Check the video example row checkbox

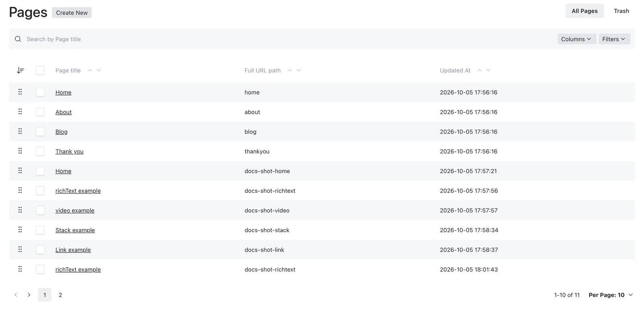point(40,211)
